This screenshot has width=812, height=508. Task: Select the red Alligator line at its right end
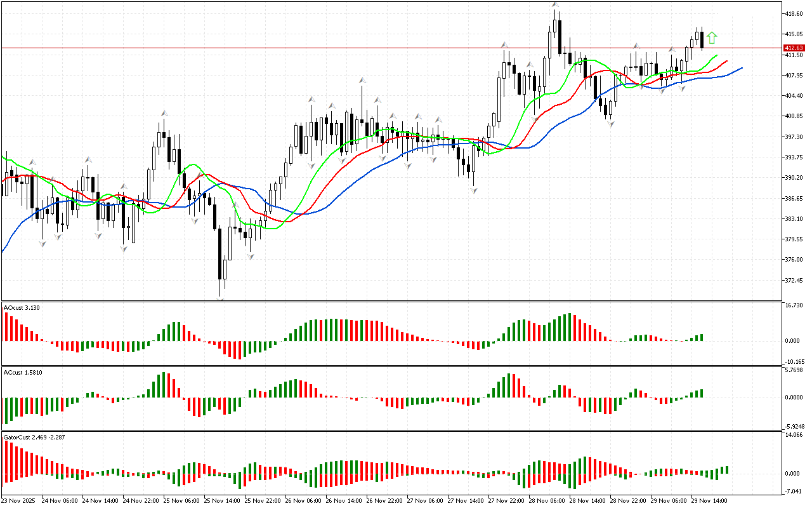[726, 62]
